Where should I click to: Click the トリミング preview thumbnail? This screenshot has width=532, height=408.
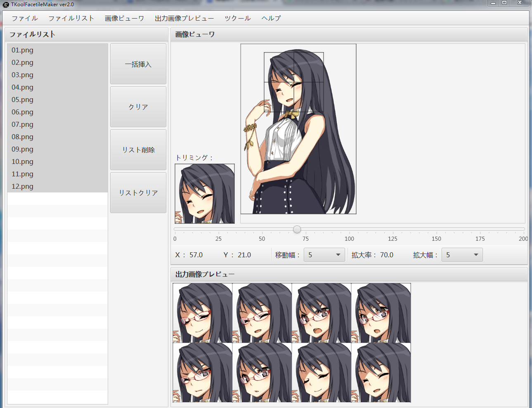[205, 194]
